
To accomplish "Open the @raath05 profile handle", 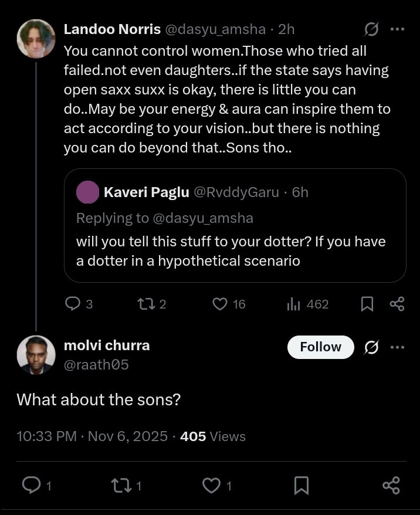I will [x=96, y=365].
